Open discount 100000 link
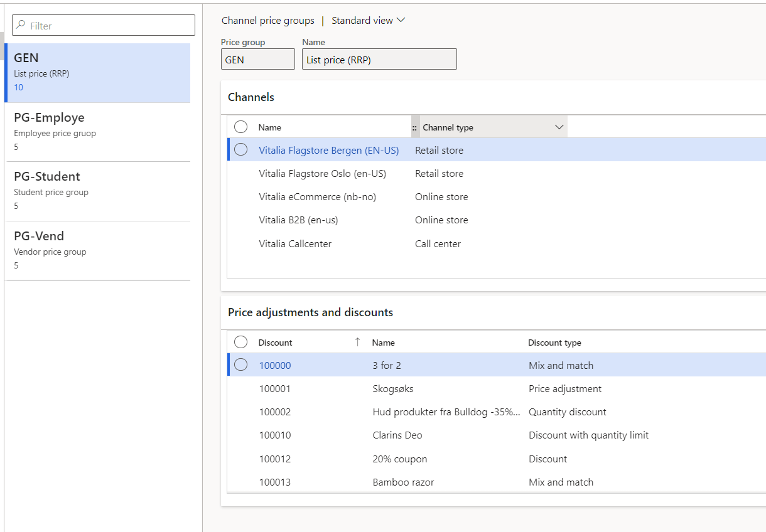 [x=275, y=366]
